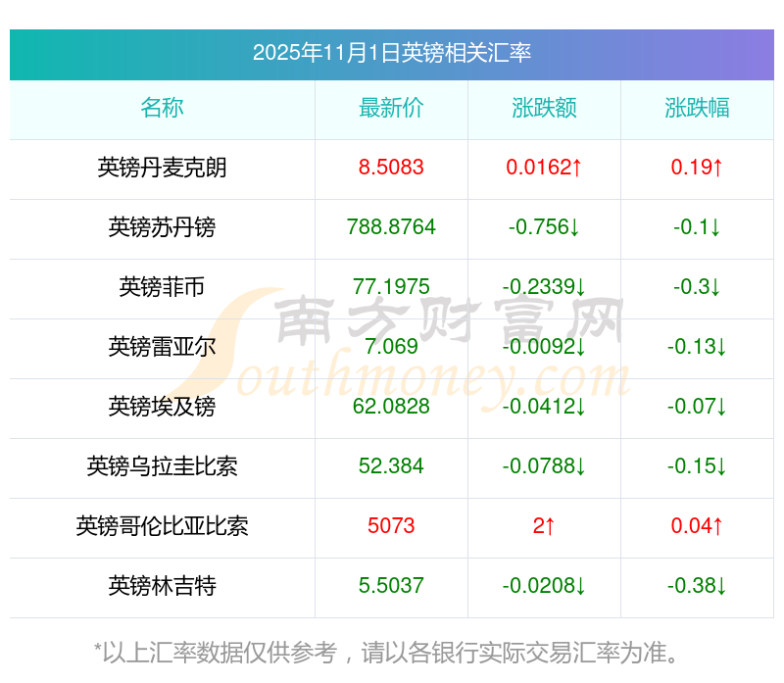
Task: Click the change value 2↑
Action: (544, 526)
